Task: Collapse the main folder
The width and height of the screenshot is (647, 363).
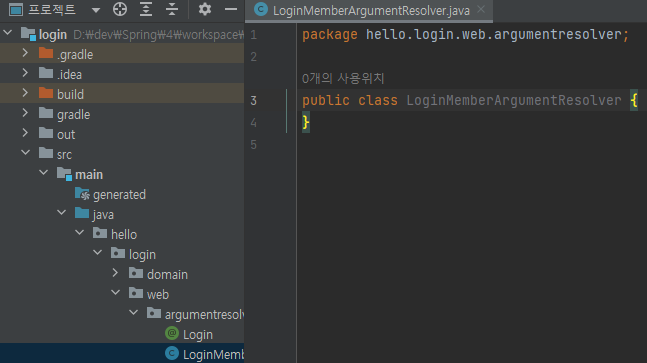Action: pyautogui.click(x=44, y=172)
